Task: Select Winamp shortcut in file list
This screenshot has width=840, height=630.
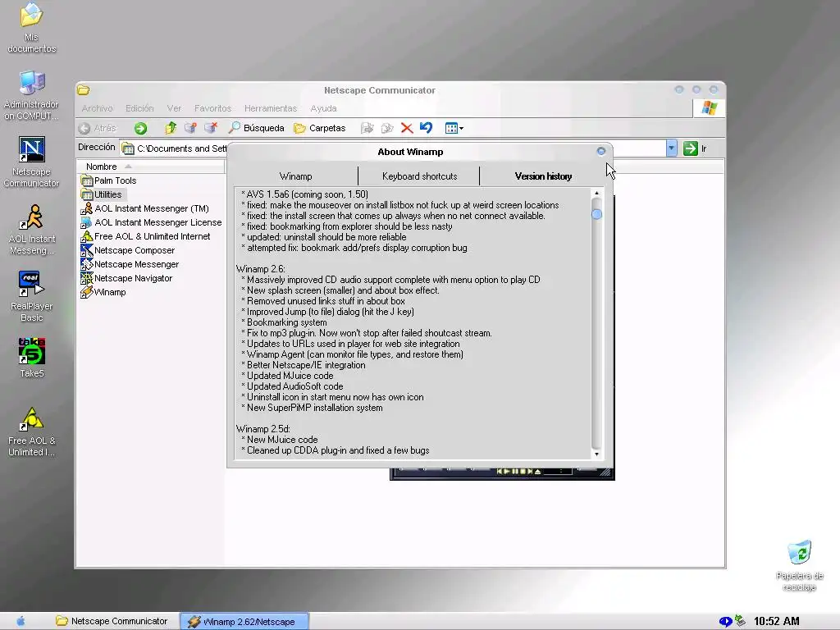Action: (104, 292)
